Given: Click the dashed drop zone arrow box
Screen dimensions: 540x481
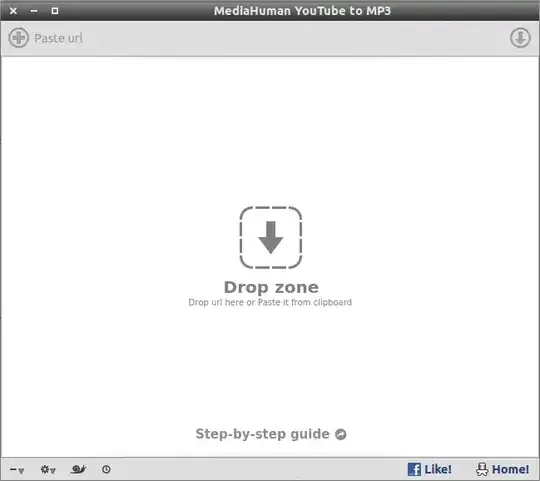Looking at the screenshot, I should click(271, 237).
